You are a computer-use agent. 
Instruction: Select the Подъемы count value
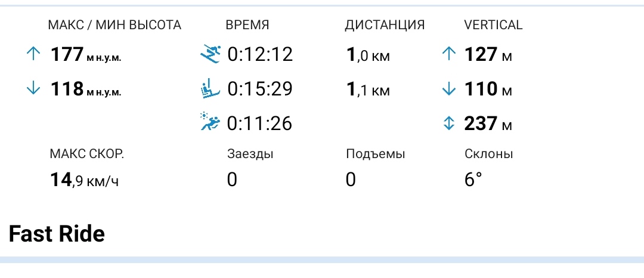351,180
